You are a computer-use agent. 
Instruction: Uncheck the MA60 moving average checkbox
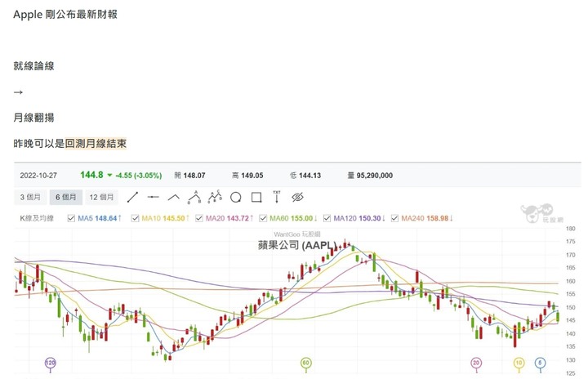(x=263, y=218)
